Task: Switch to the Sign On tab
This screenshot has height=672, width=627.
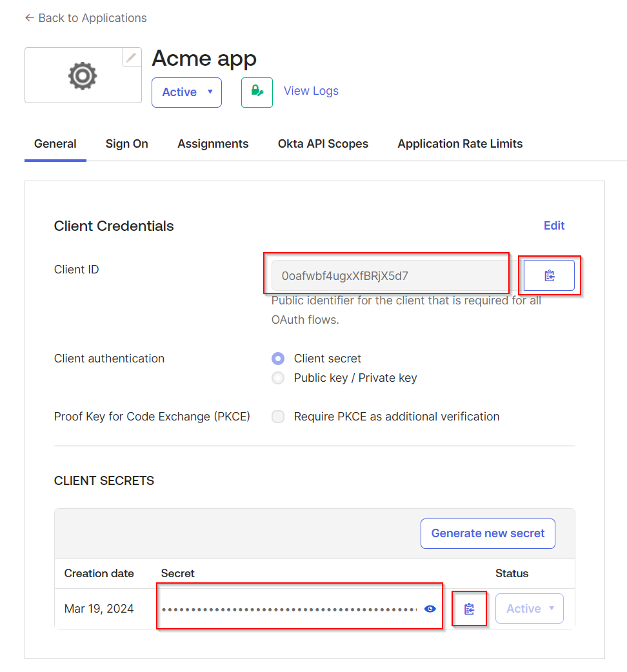Action: (127, 144)
